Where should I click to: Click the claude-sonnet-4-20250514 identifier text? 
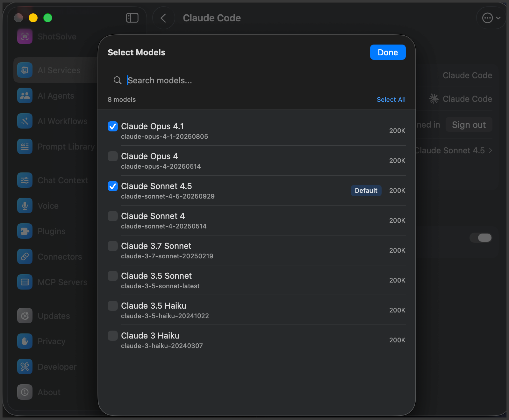pyautogui.click(x=164, y=226)
